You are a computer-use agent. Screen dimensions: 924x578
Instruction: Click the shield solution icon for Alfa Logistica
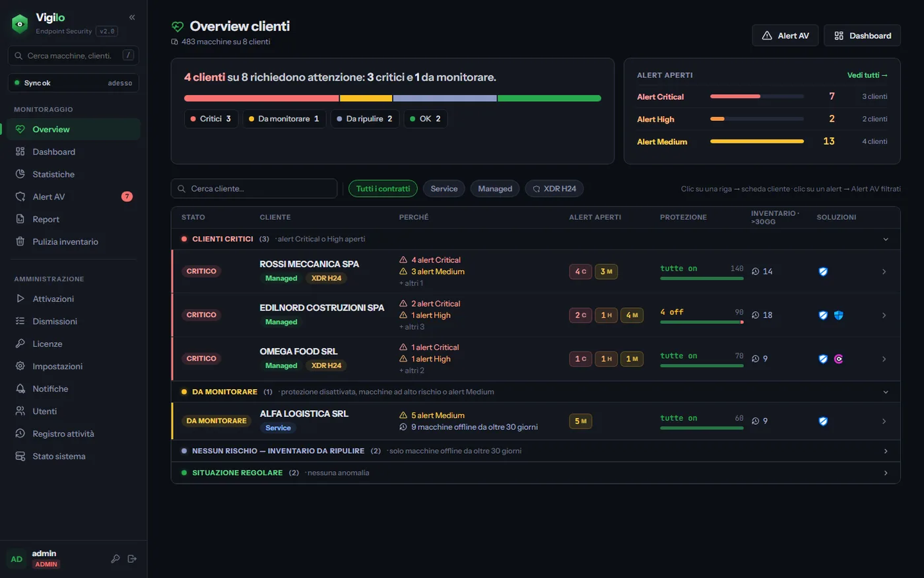823,421
